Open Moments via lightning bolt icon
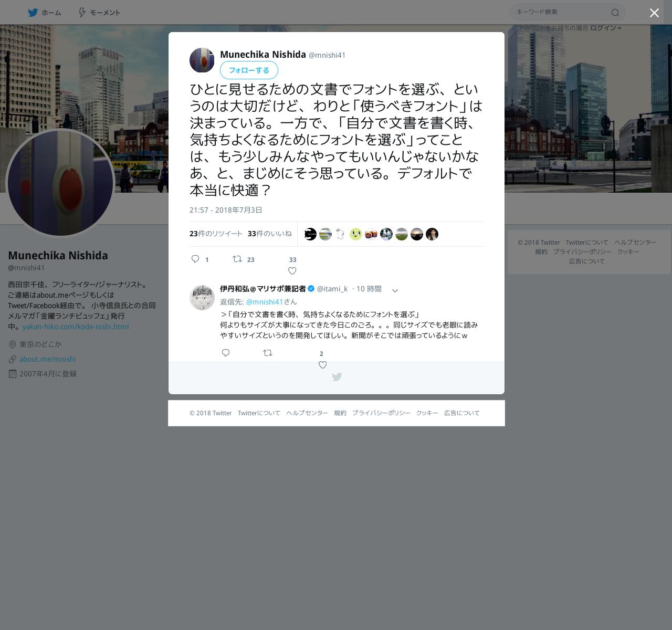The image size is (672, 630). (x=82, y=12)
